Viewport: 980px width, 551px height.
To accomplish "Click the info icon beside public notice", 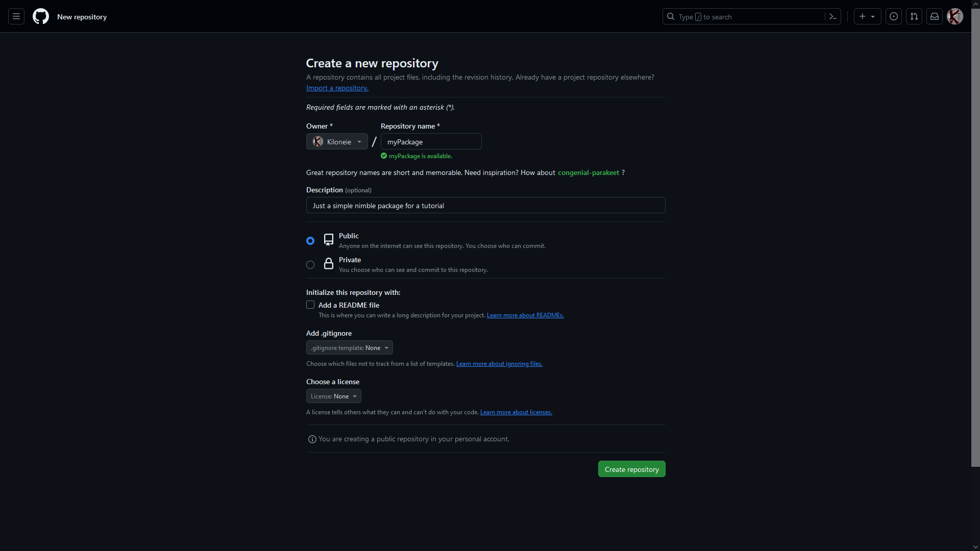I will 312,439.
